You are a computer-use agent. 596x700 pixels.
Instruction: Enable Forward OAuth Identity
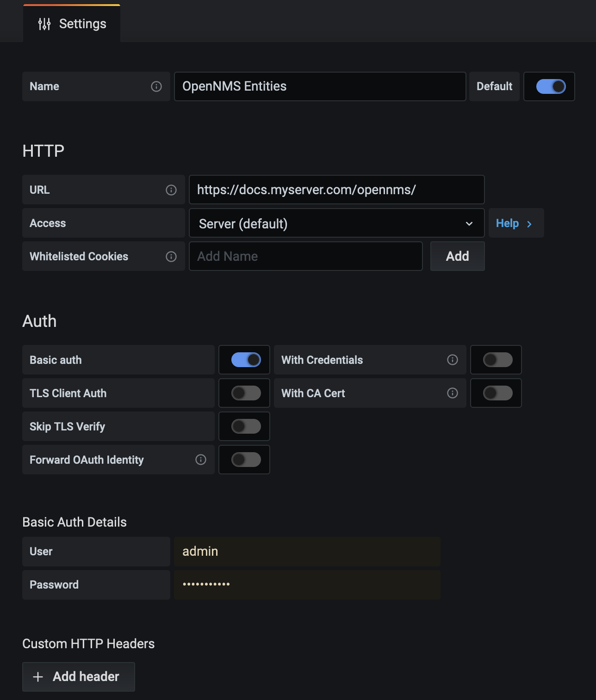(244, 460)
